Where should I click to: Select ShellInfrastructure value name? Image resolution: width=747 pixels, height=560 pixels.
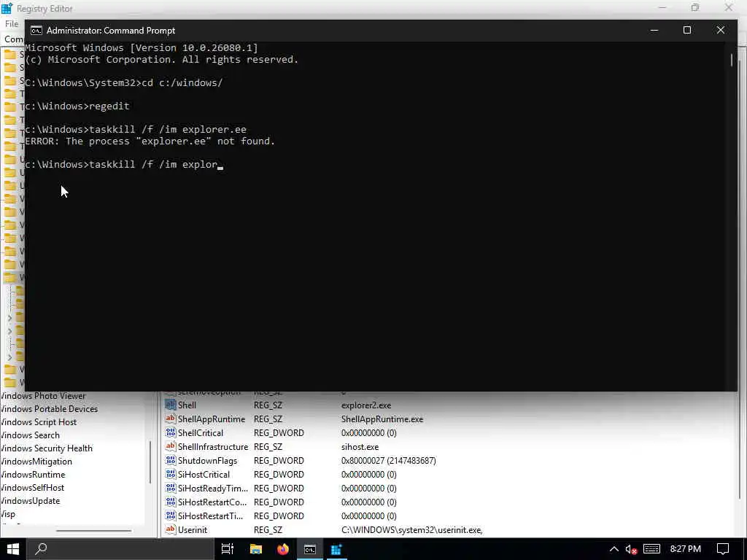click(x=213, y=447)
